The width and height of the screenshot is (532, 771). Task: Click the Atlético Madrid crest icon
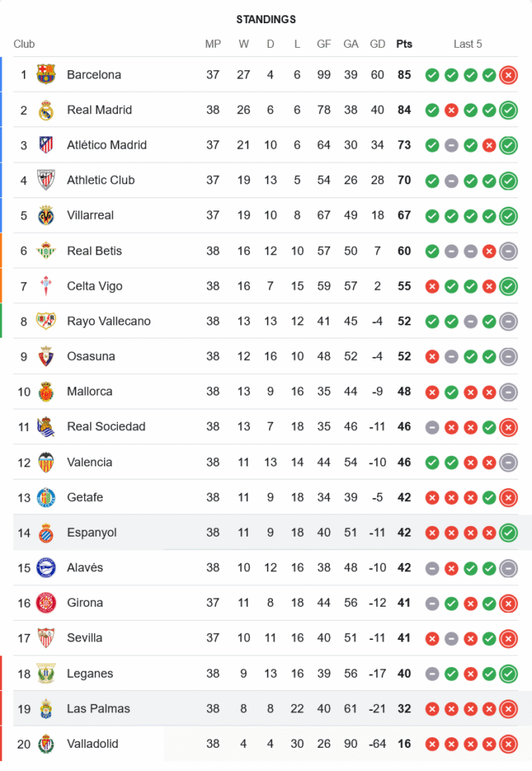(46, 145)
